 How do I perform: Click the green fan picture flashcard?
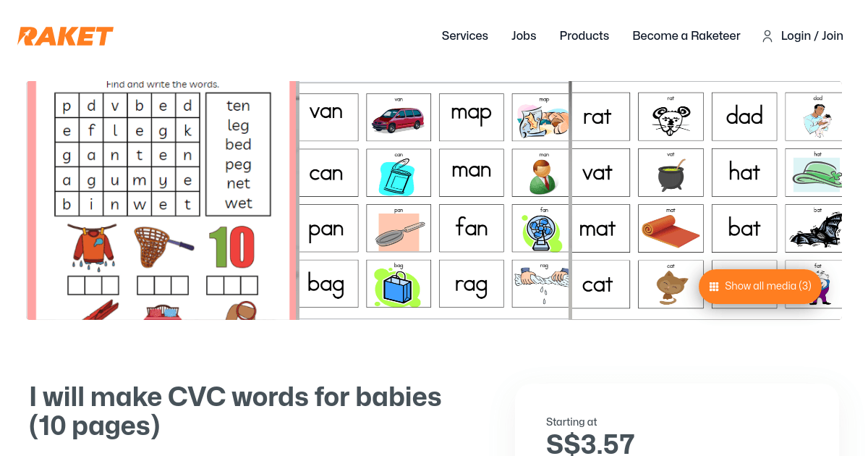(x=540, y=228)
